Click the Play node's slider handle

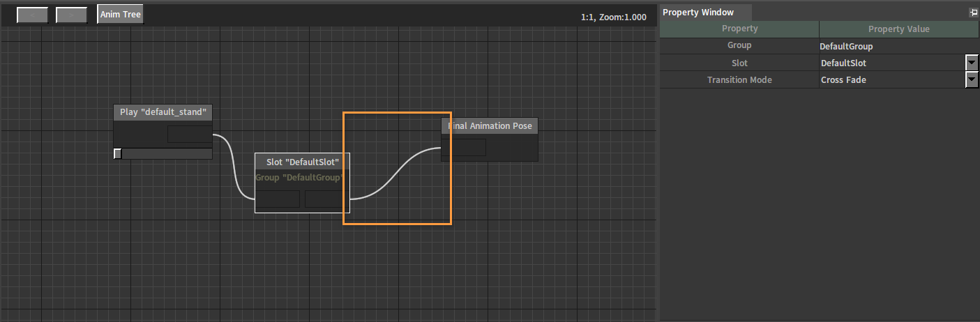click(x=118, y=153)
